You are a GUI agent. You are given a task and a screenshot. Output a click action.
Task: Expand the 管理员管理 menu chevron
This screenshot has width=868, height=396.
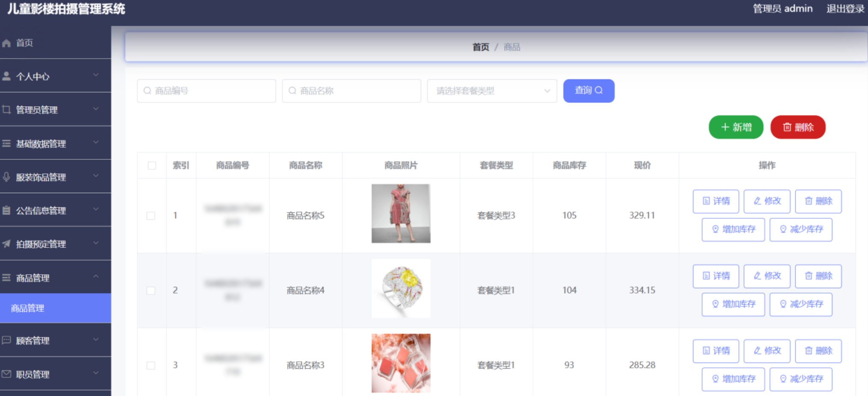point(96,109)
